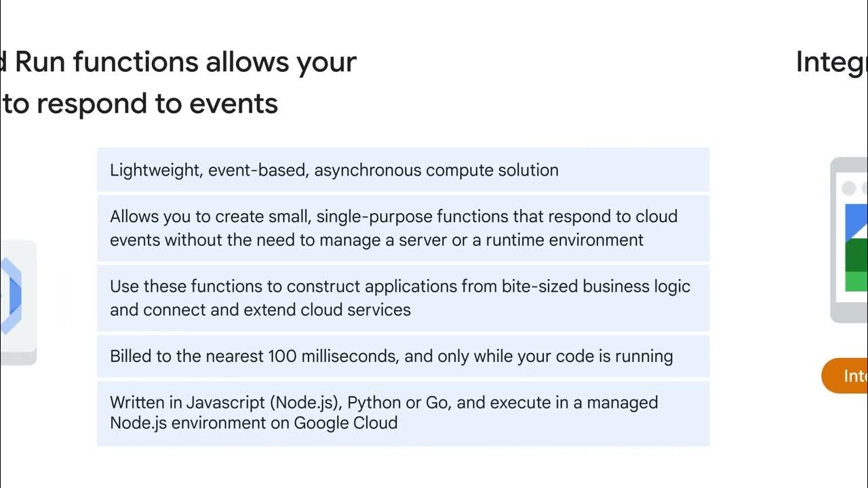Click the light green block in the right illustration
Screen dimensions: 868x488
click(856, 281)
